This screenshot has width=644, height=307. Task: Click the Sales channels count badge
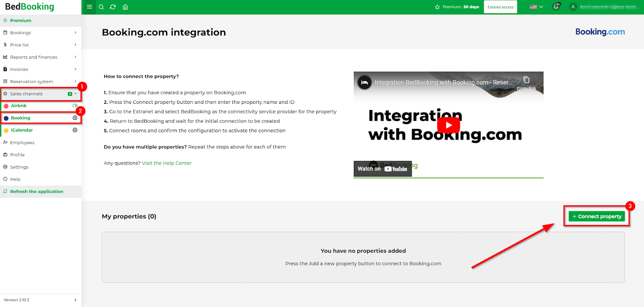coord(70,94)
